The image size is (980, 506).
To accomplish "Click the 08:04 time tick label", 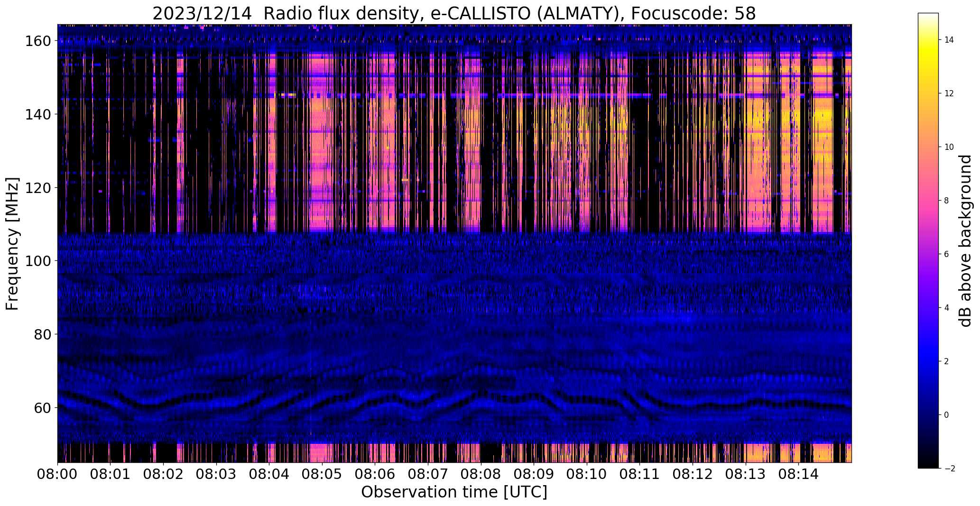I will tap(269, 474).
